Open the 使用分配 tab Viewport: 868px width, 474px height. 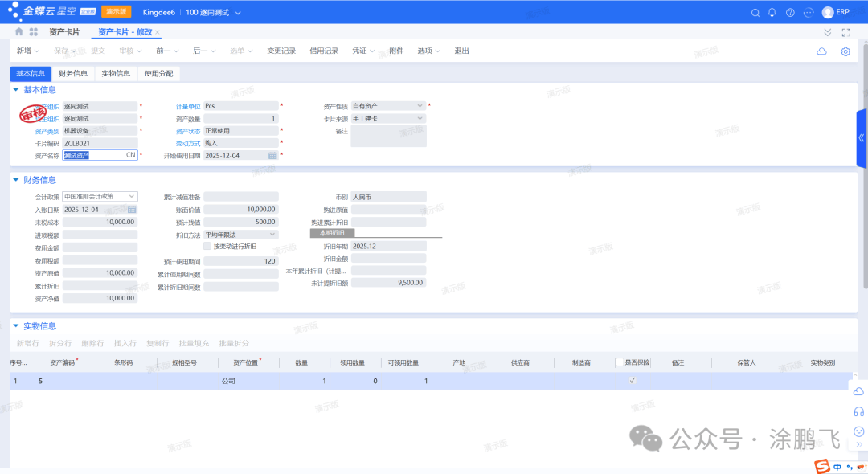coord(158,73)
